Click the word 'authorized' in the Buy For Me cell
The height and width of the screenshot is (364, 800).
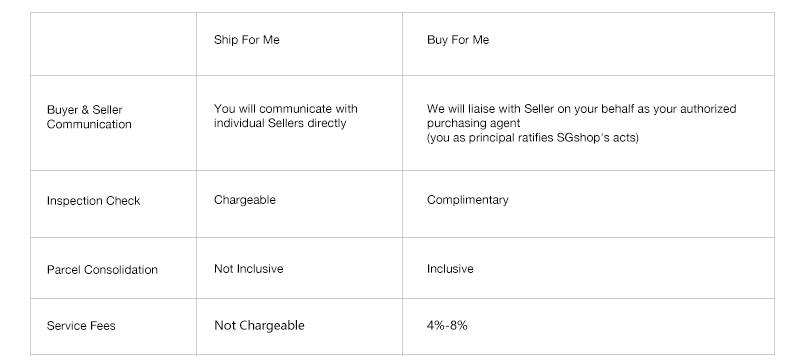pos(708,109)
